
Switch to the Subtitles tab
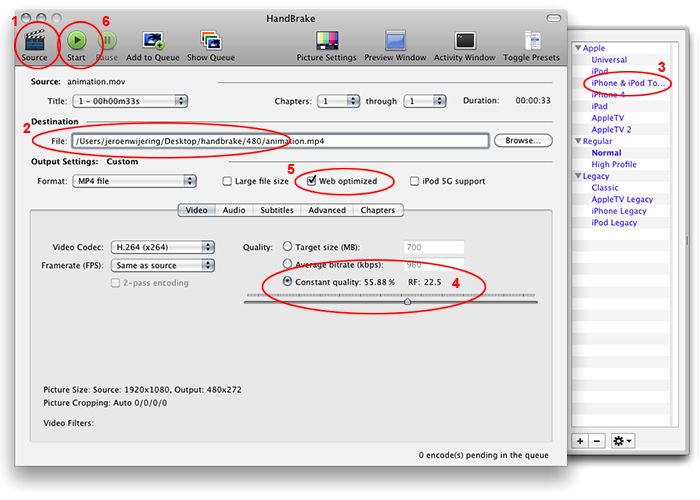277,210
